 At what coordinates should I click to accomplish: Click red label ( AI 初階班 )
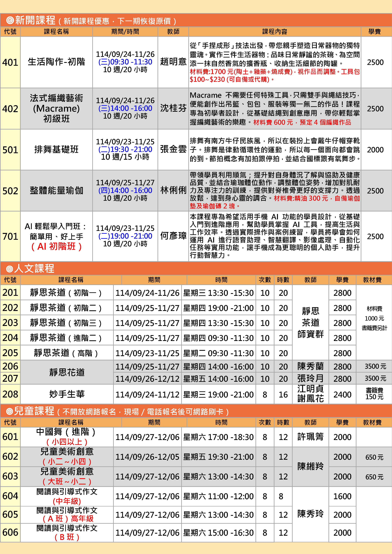[x=56, y=247]
